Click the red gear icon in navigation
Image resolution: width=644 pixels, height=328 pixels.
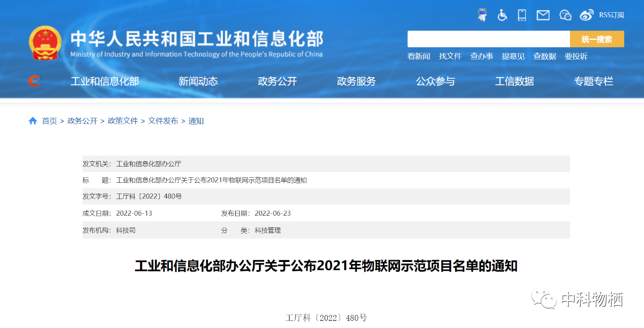point(34,81)
